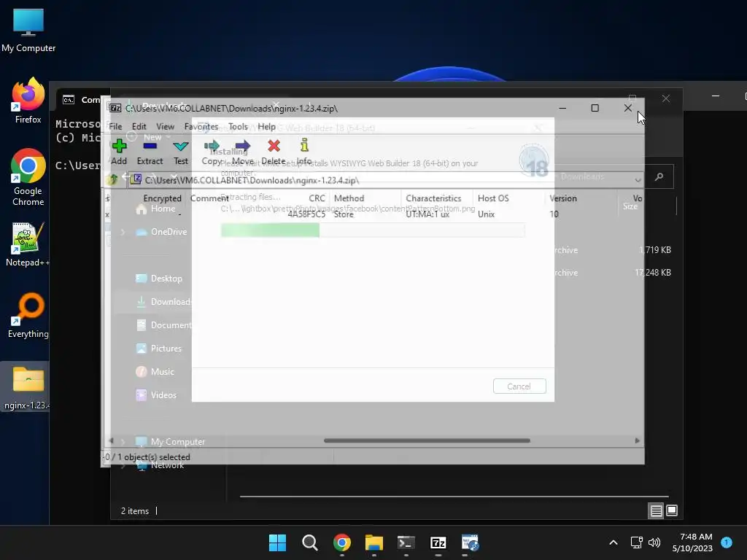Click the installer extraction progress bar

coord(373,230)
